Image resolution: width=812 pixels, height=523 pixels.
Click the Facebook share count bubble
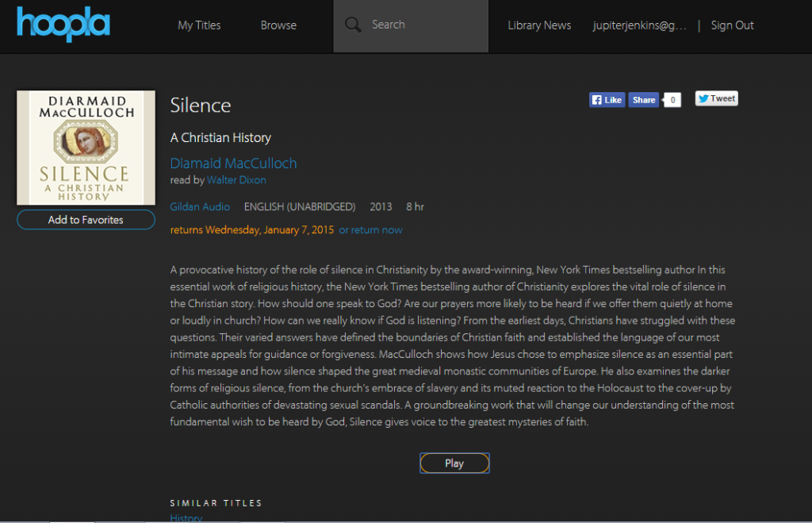[672, 100]
